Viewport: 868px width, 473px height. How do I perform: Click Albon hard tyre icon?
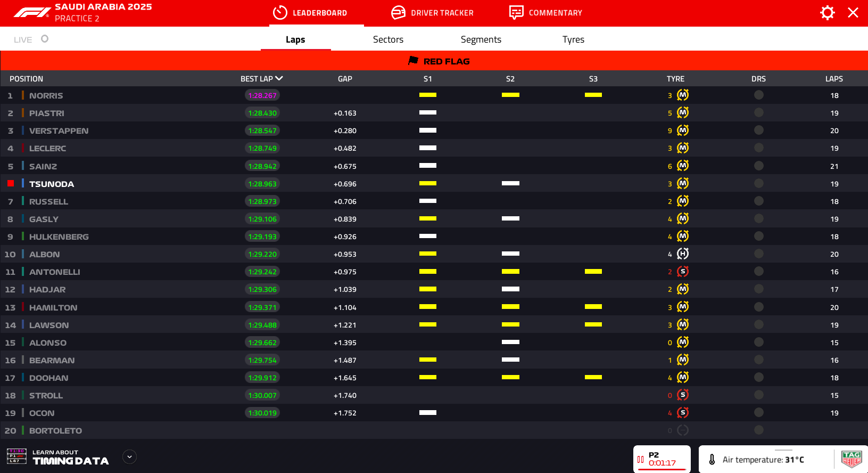tap(683, 254)
